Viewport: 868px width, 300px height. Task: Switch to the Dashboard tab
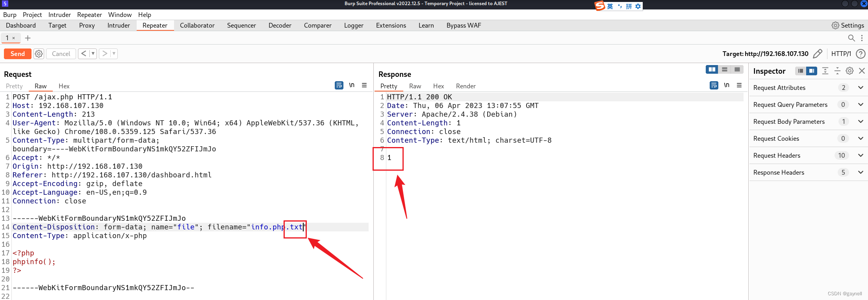tap(21, 25)
